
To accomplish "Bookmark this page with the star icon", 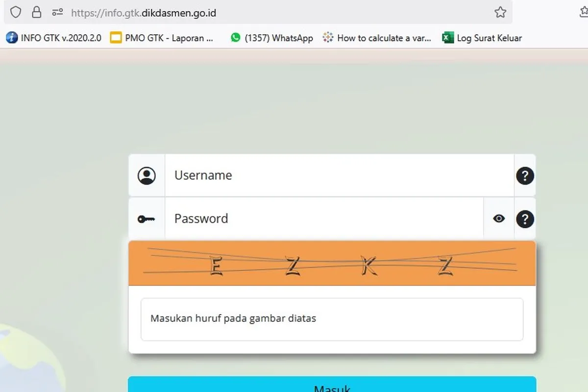I will (500, 12).
